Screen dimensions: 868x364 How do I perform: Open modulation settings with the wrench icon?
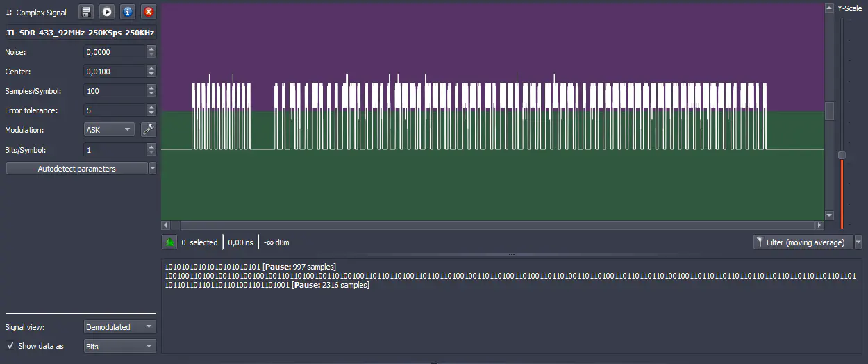click(148, 129)
